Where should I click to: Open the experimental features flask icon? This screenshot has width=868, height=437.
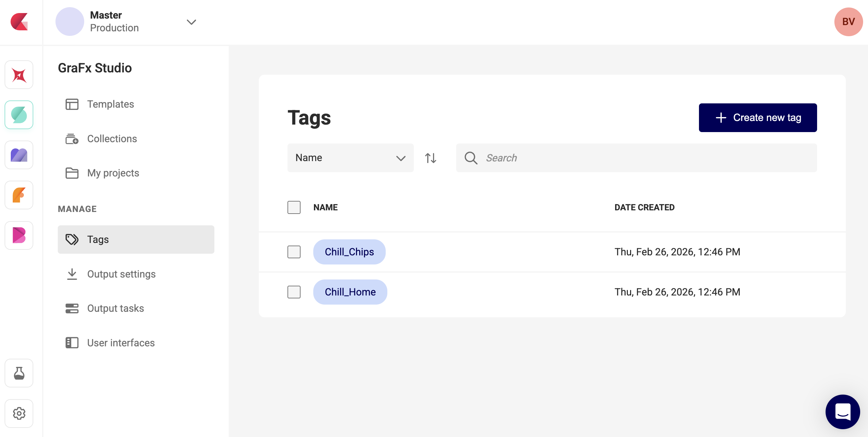tap(19, 373)
